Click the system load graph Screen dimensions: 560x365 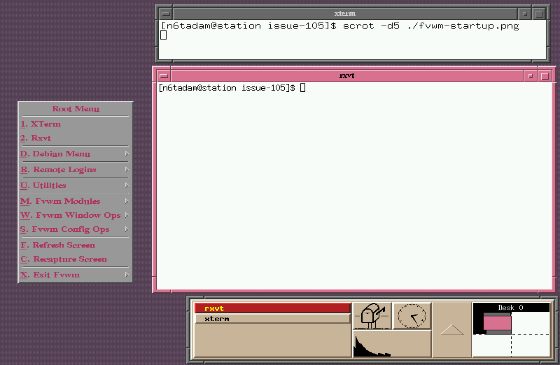[x=392, y=344]
